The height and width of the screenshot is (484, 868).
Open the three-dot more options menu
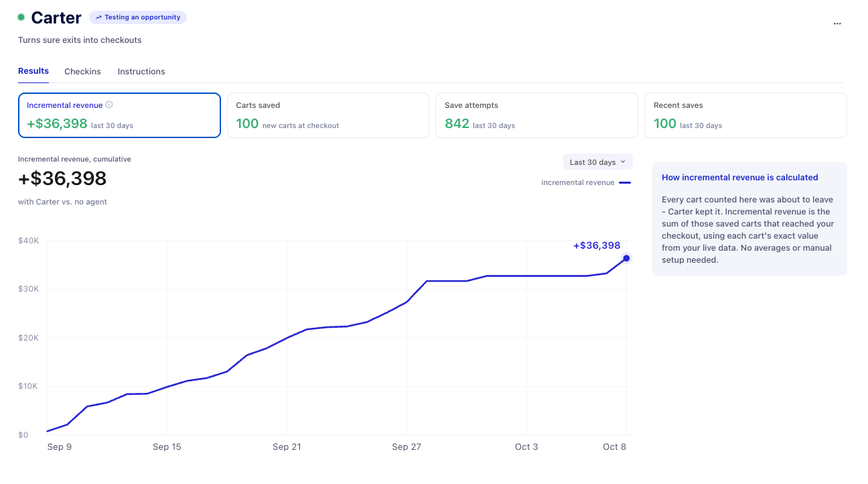837,23
